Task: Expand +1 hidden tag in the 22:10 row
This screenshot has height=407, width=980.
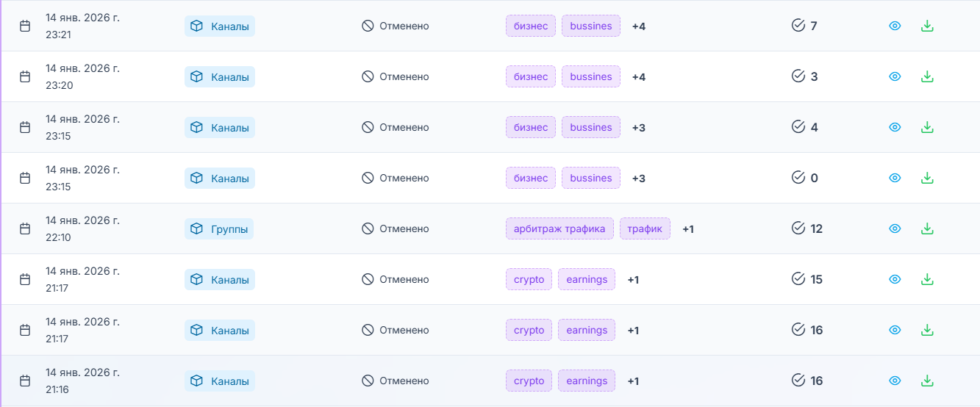Action: 688,229
